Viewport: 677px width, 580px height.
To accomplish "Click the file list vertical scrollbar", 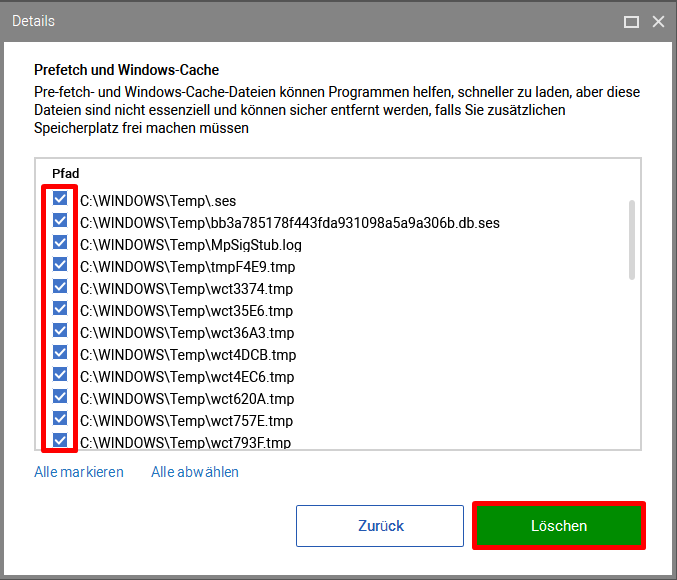I will [632, 240].
